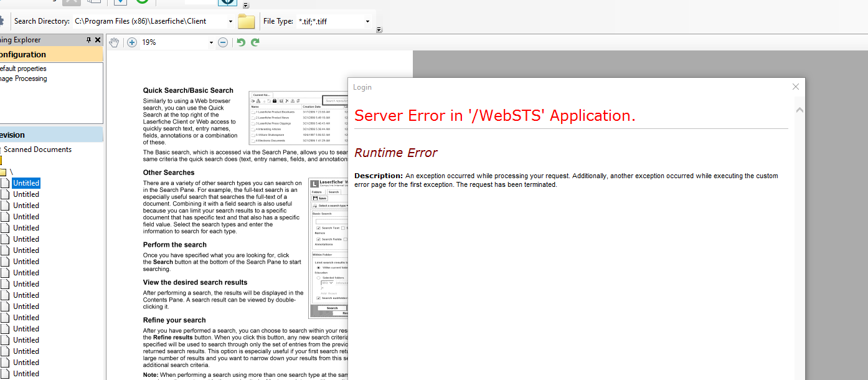The image size is (868, 380).
Task: Select the backslash folder in the tree
Action: [x=11, y=171]
